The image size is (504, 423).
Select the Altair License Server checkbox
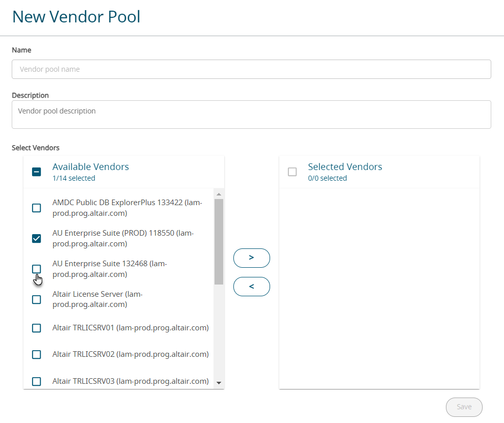(37, 299)
